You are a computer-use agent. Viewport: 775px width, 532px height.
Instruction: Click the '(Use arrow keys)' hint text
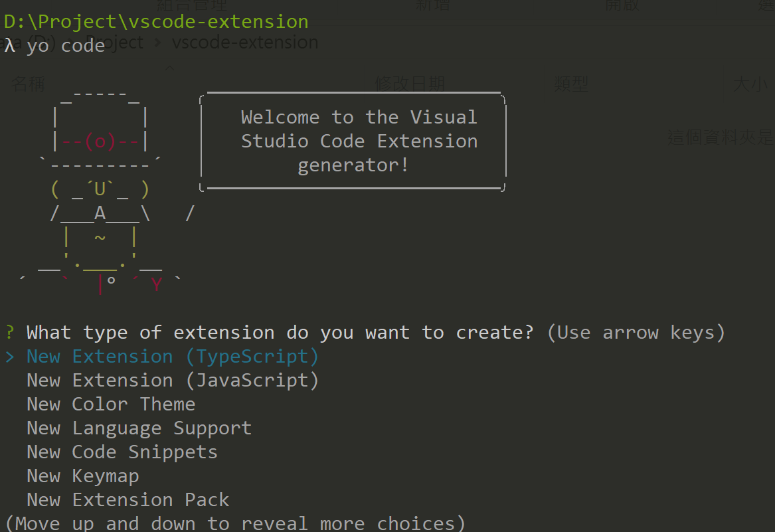pos(636,333)
